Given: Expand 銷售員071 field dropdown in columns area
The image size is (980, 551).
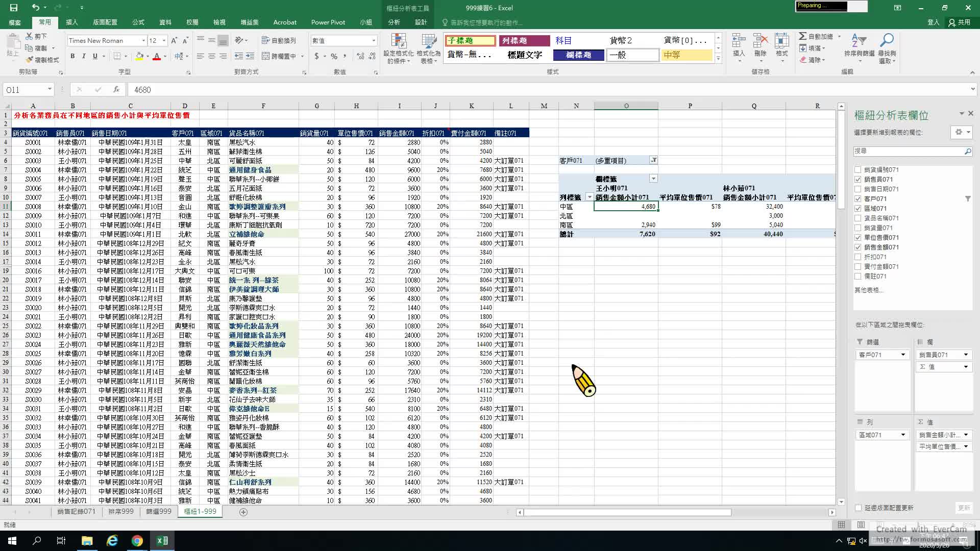Looking at the screenshot, I should click(x=966, y=355).
